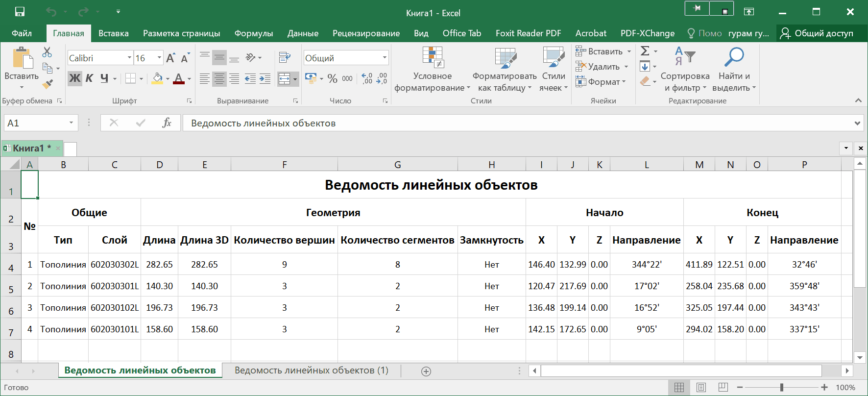Switch to Page Layout view in status bar
The width and height of the screenshot is (868, 396).
click(701, 388)
